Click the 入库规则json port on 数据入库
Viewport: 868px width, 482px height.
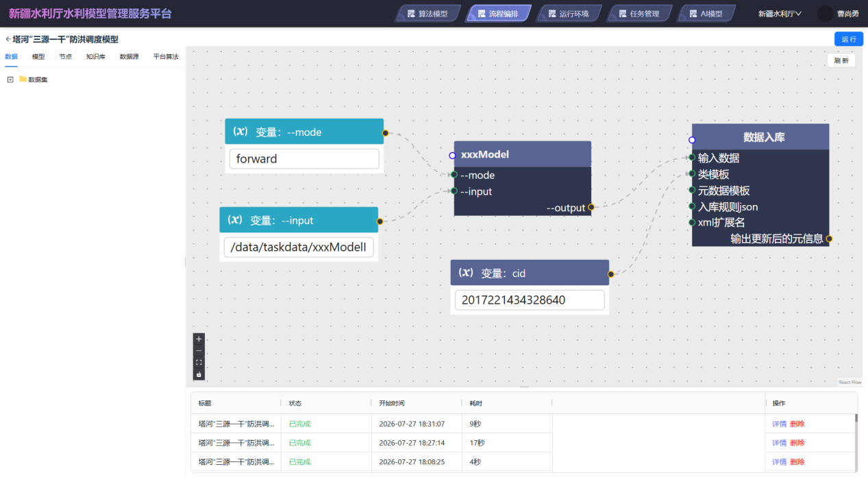coord(692,206)
